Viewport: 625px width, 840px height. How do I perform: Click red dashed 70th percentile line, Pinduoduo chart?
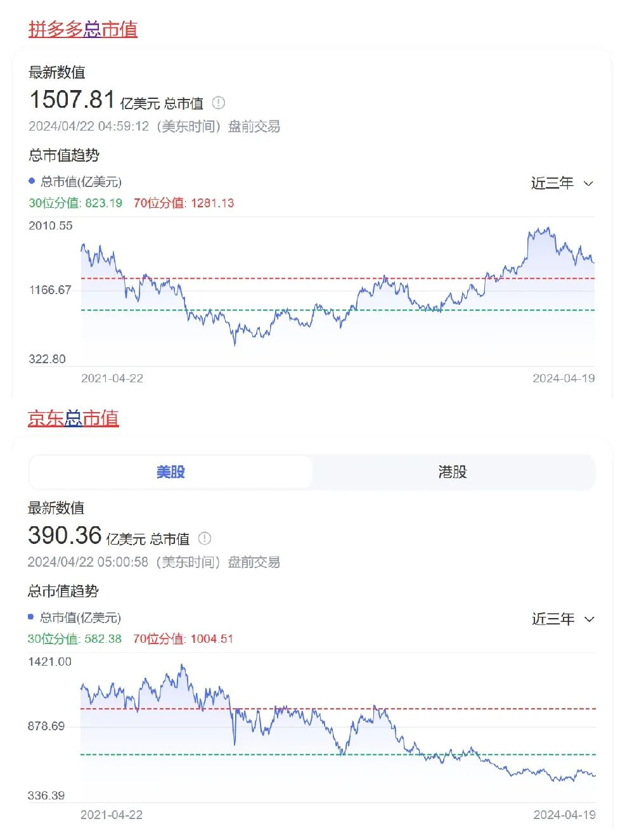[x=285, y=278]
